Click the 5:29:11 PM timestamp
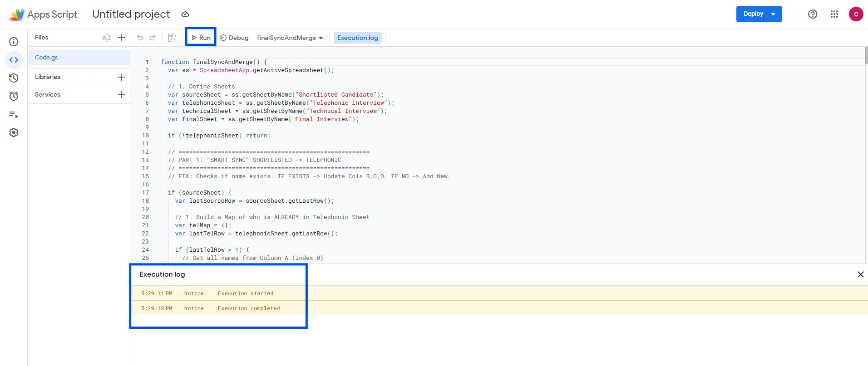The height and width of the screenshot is (366, 868). tap(157, 293)
